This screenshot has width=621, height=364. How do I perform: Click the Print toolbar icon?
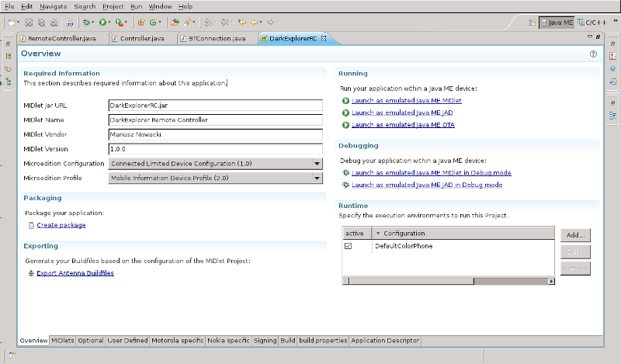(54, 23)
